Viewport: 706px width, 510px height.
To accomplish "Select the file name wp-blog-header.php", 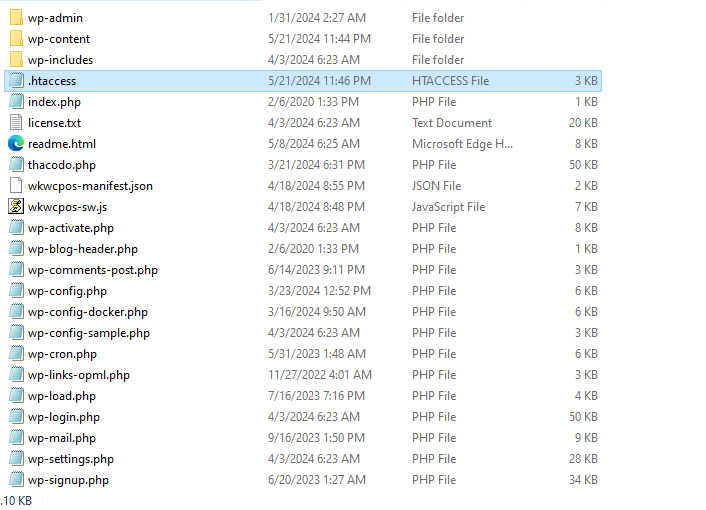I will click(83, 249).
